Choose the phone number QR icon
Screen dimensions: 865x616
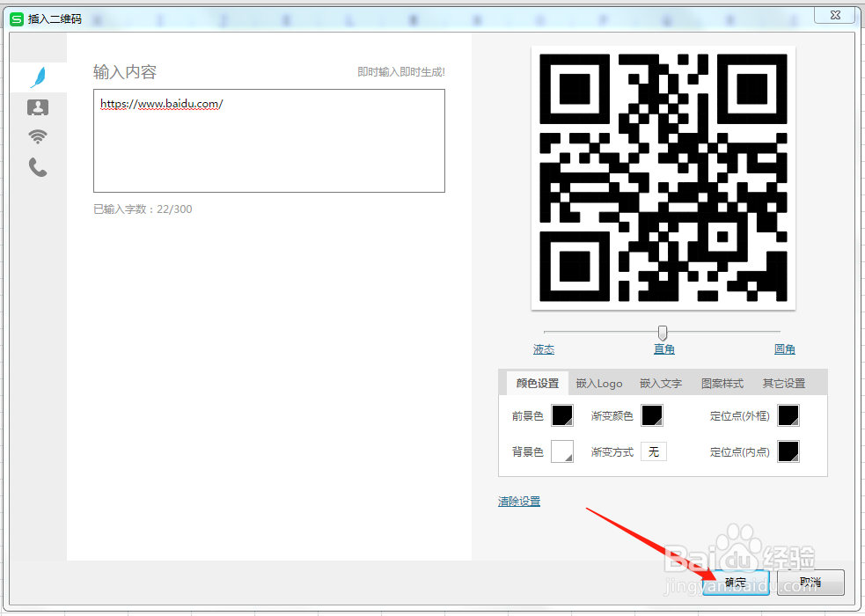38,167
